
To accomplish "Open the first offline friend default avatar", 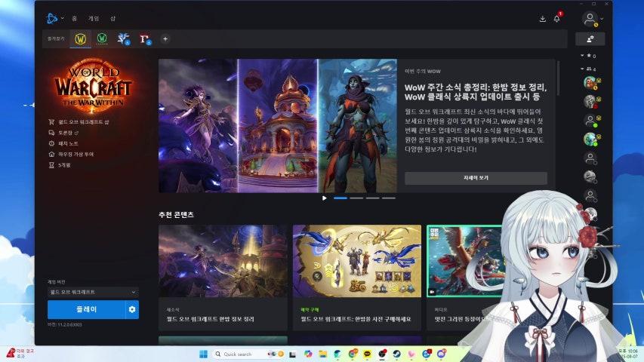I will coord(590,158).
